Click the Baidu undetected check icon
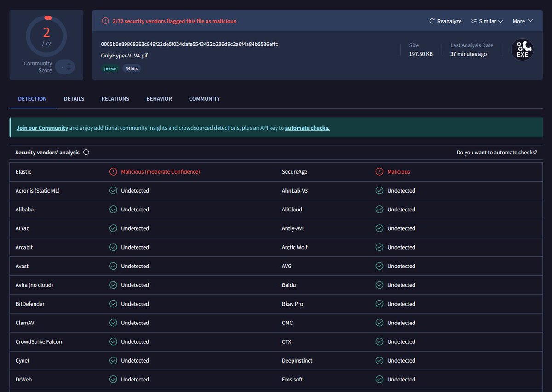Image resolution: width=552 pixels, height=392 pixels. click(379, 285)
